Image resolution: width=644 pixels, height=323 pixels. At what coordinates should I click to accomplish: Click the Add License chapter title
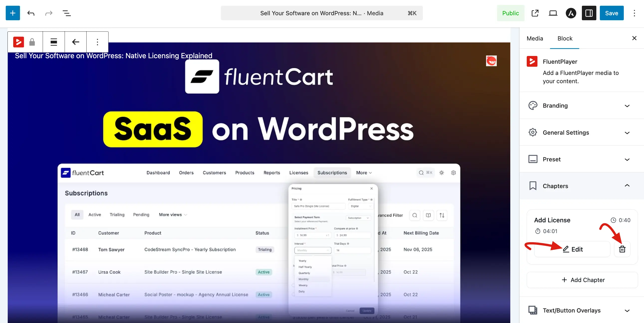[552, 220]
